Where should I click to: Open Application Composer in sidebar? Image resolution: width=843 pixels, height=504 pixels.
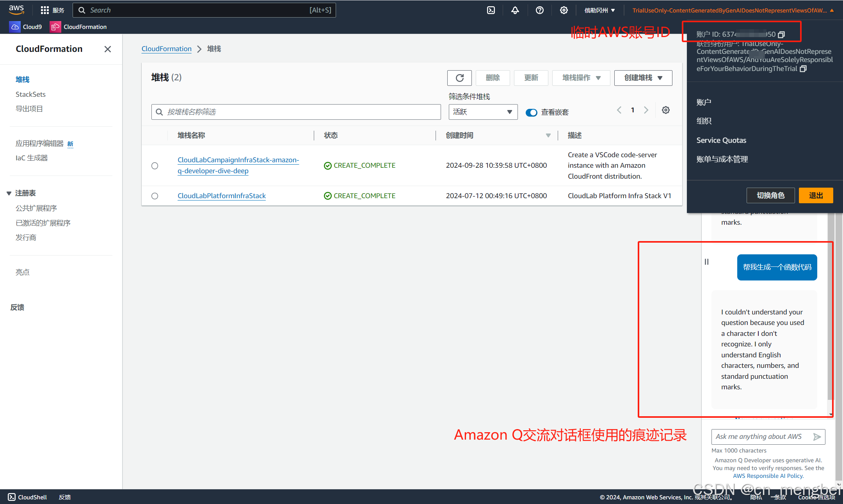(39, 144)
